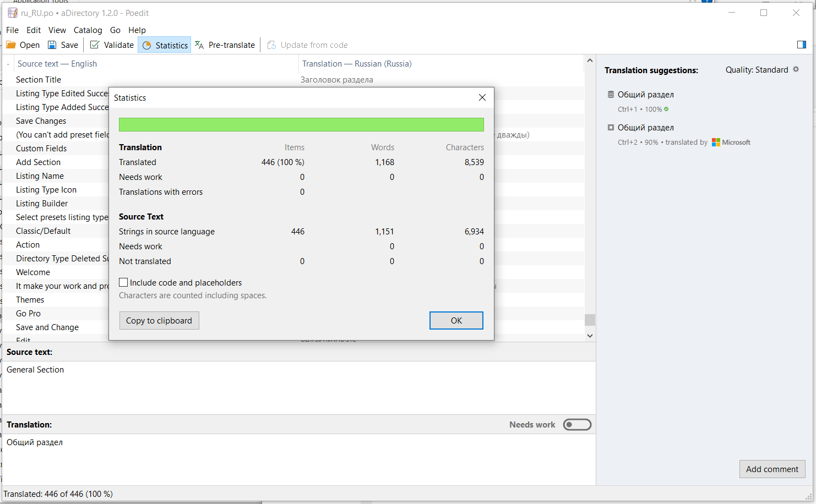This screenshot has width=816, height=504.
Task: Click the Add comment button
Action: [773, 469]
